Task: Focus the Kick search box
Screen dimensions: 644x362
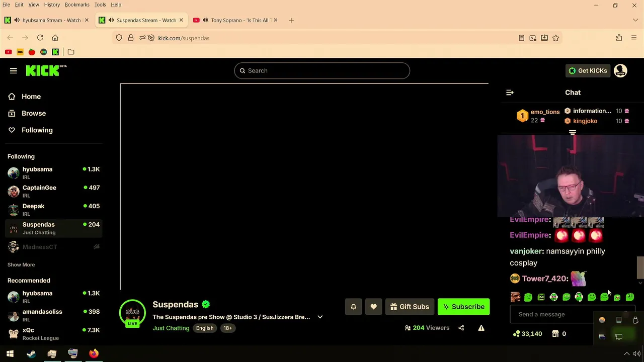Action: point(322,71)
